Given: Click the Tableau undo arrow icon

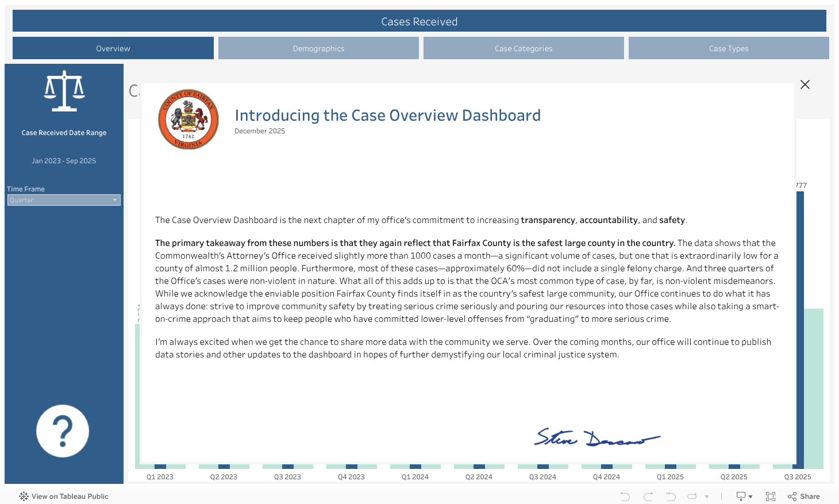Looking at the screenshot, I should 625,497.
